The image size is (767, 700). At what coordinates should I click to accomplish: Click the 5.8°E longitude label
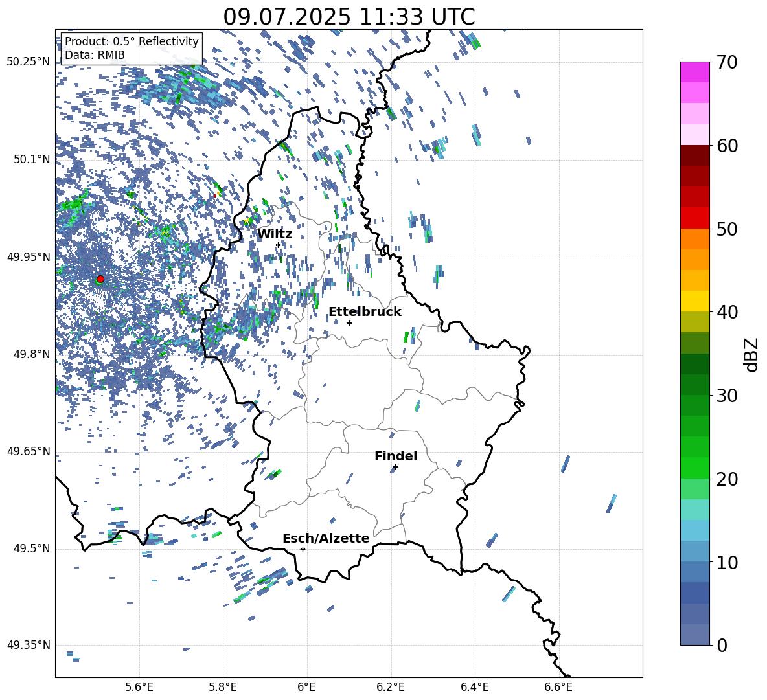tap(223, 687)
